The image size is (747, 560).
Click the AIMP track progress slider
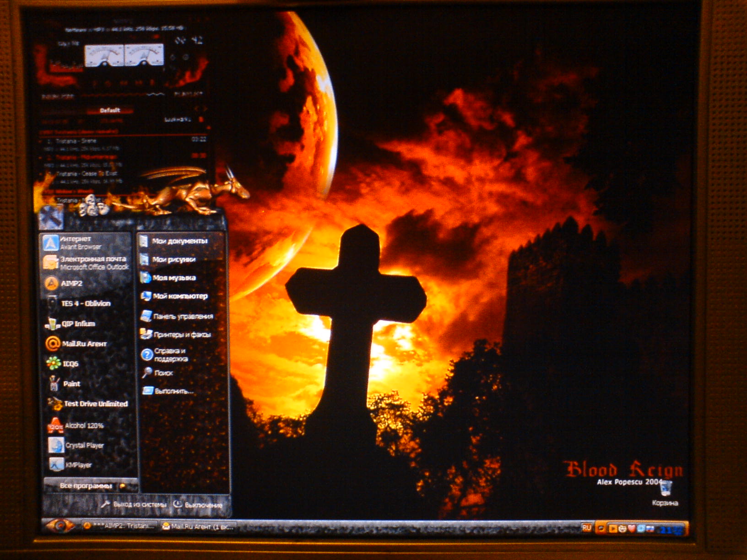pos(123,95)
